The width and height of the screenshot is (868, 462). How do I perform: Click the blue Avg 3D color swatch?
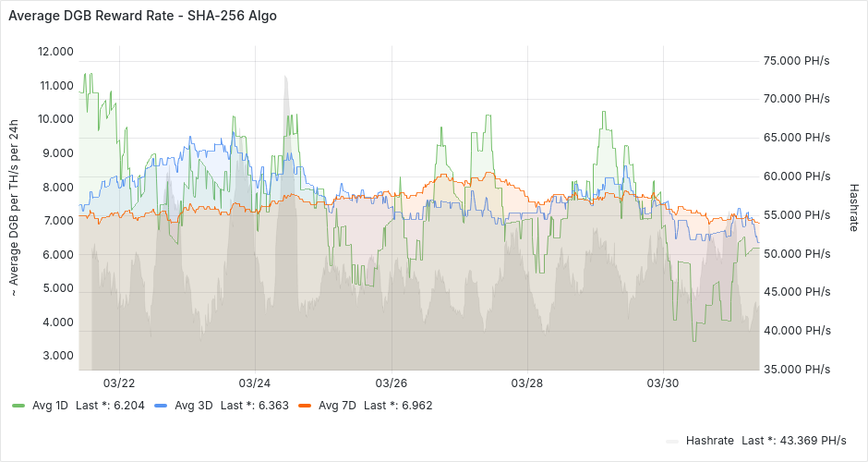(x=161, y=405)
